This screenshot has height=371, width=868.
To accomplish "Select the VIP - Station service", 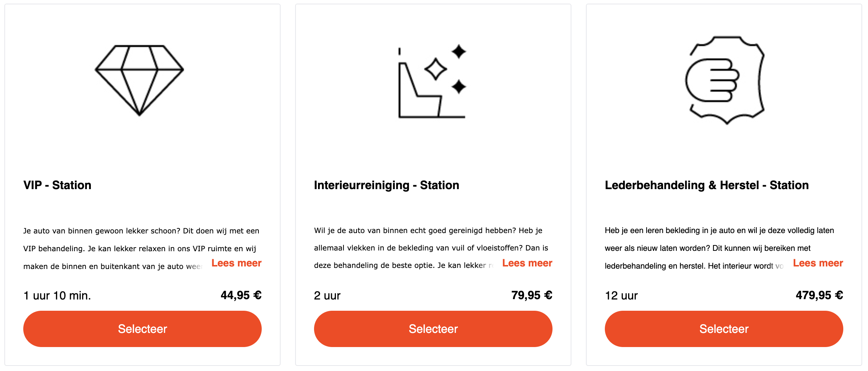I will [142, 329].
